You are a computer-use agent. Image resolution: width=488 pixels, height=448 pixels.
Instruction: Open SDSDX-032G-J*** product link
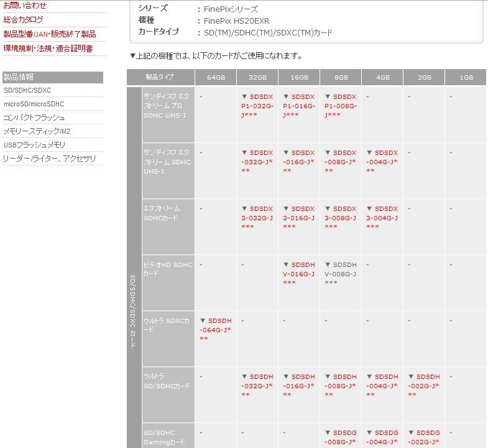tap(257, 162)
